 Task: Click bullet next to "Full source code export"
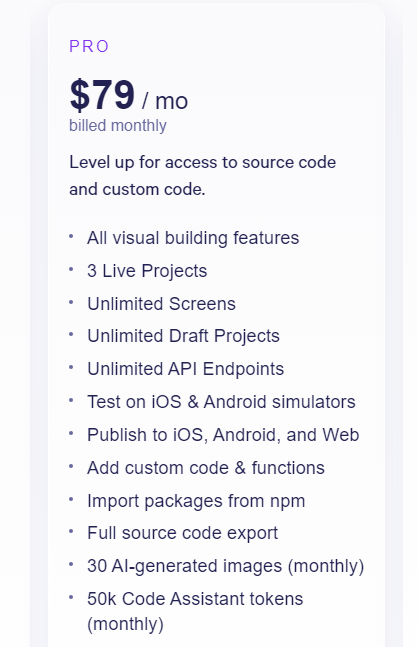point(71,531)
